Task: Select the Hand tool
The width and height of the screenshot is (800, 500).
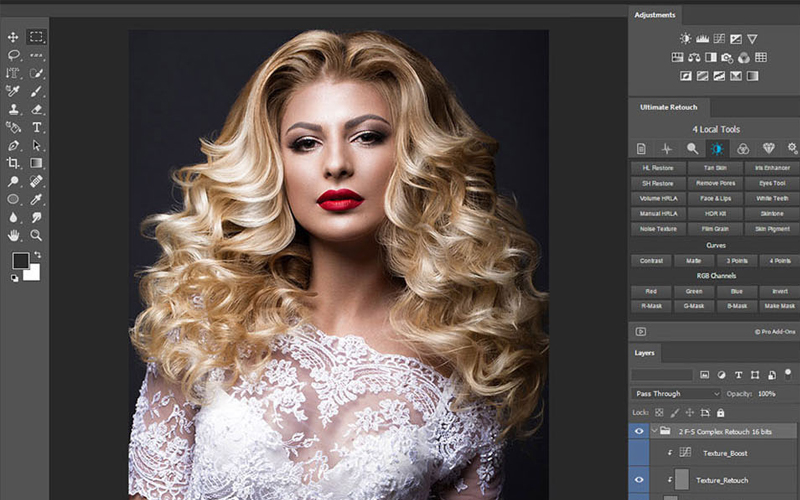Action: point(13,235)
